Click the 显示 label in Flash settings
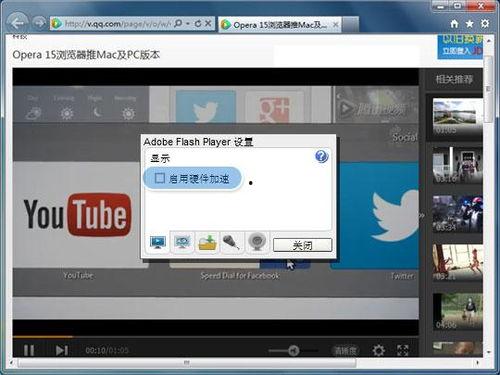The height and width of the screenshot is (375, 500). click(x=160, y=158)
